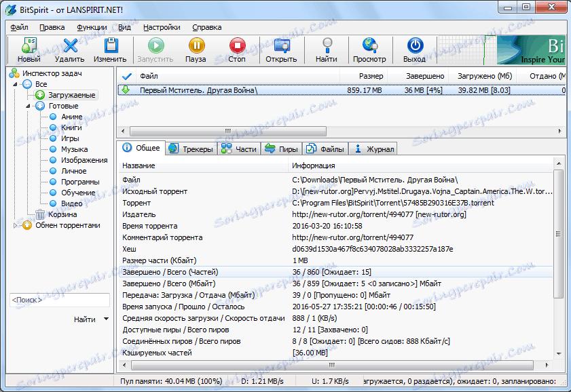This screenshot has width=571, height=392.
Task: Pause the torrent with Пауза icon
Action: click(x=197, y=46)
